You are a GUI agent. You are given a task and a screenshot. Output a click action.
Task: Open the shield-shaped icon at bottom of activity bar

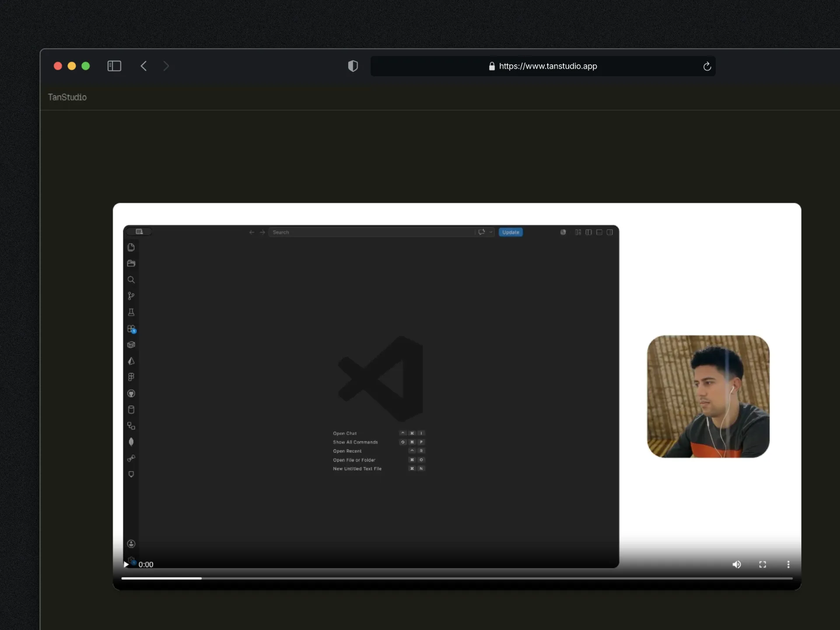[131, 474]
